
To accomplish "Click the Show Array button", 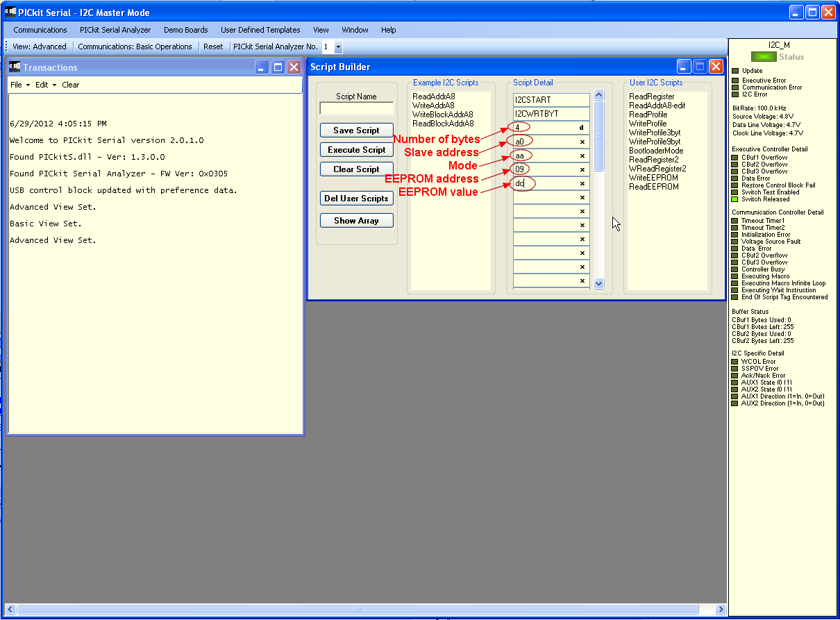I will (356, 220).
